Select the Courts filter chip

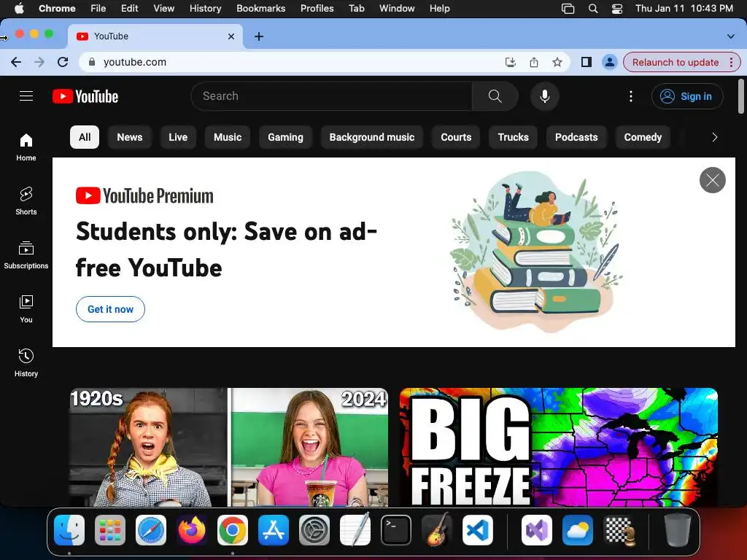[456, 137]
